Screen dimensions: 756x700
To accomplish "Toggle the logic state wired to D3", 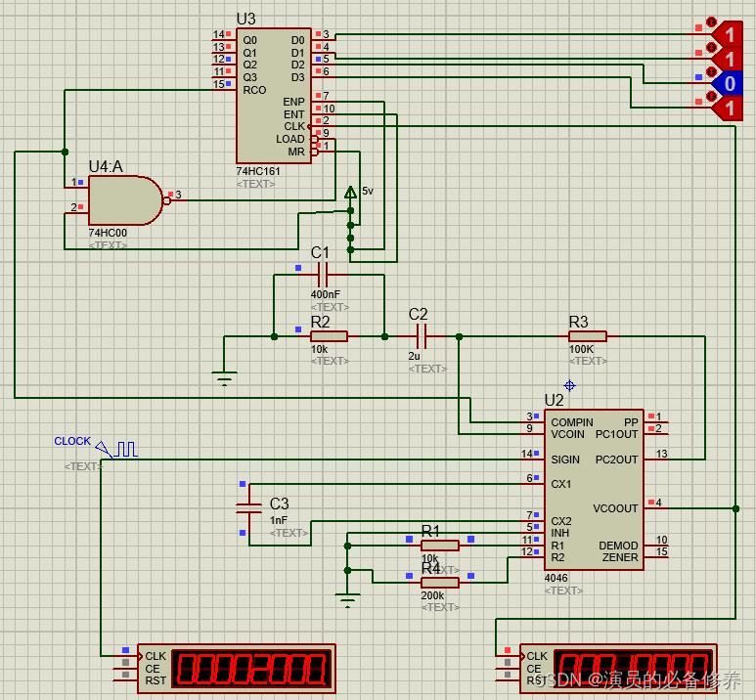I will coord(727,108).
